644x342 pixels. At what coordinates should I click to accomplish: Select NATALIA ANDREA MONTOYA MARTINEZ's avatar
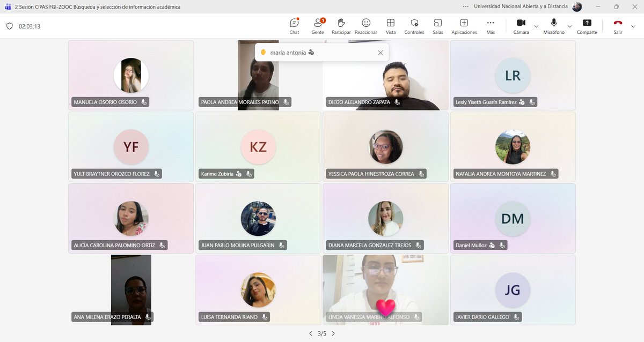tap(513, 147)
